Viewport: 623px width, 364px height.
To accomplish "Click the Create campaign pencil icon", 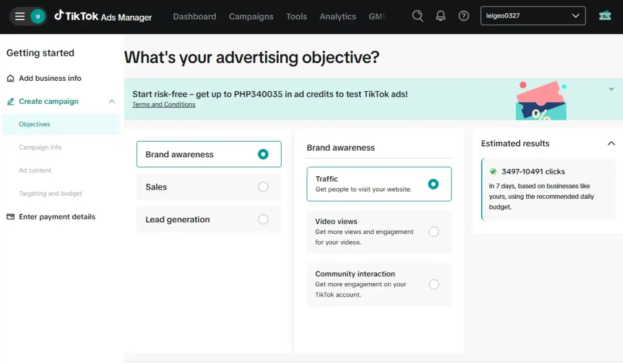I will pyautogui.click(x=9, y=101).
